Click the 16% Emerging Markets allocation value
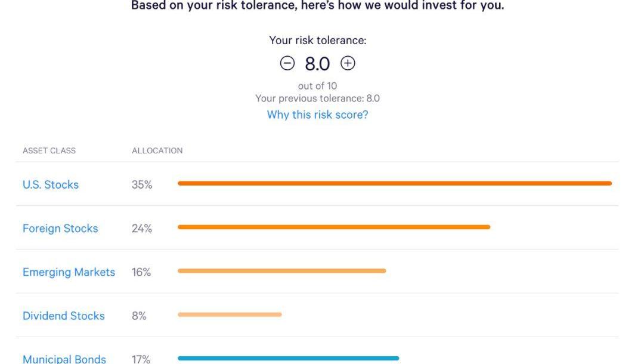Viewport: 644px width, 364px height. coord(141,272)
